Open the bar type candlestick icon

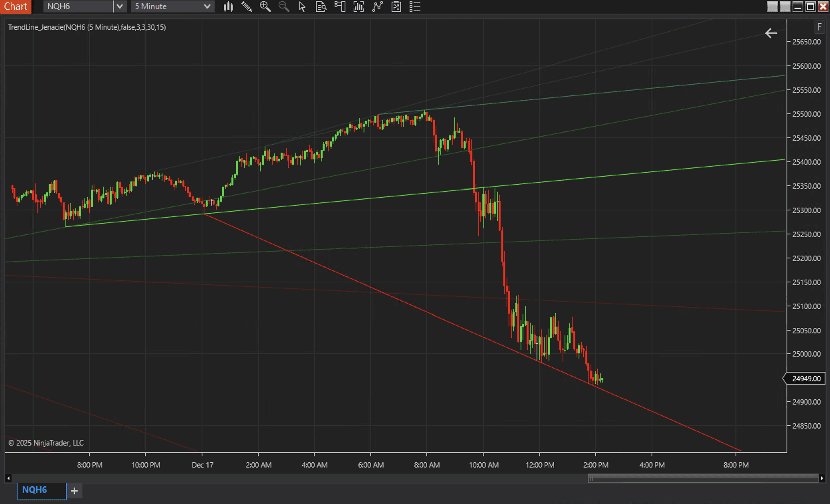228,6
